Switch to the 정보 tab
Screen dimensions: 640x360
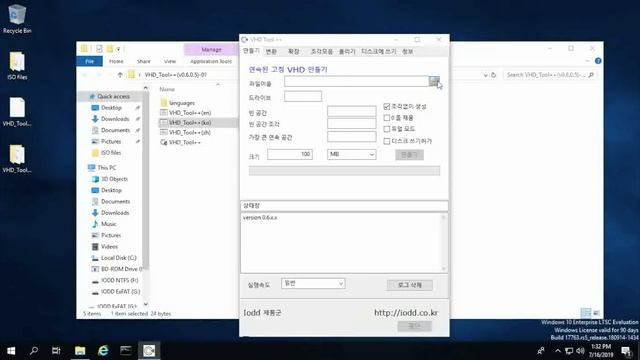tap(408, 51)
